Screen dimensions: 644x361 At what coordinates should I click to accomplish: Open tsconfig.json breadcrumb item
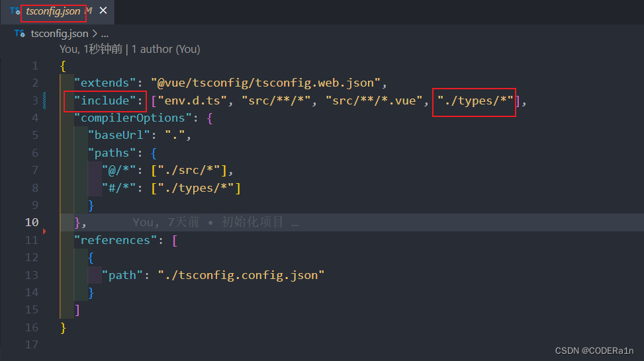pyautogui.click(x=60, y=33)
